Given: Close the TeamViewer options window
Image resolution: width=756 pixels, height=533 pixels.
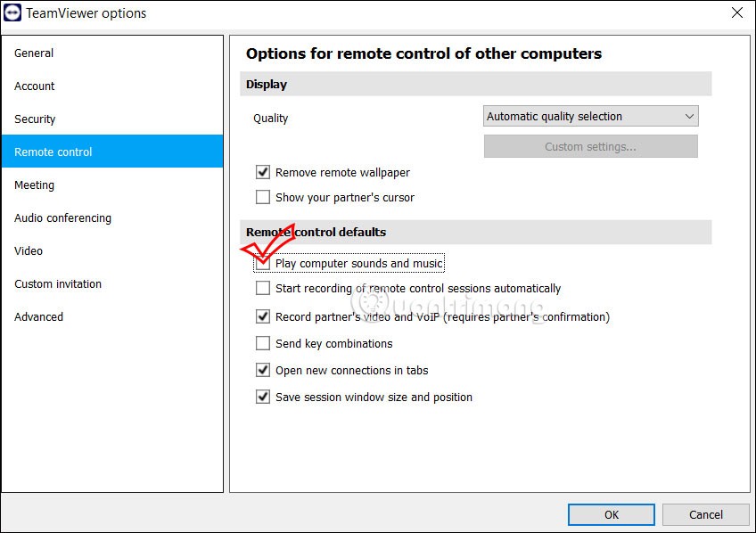Looking at the screenshot, I should tap(736, 13).
